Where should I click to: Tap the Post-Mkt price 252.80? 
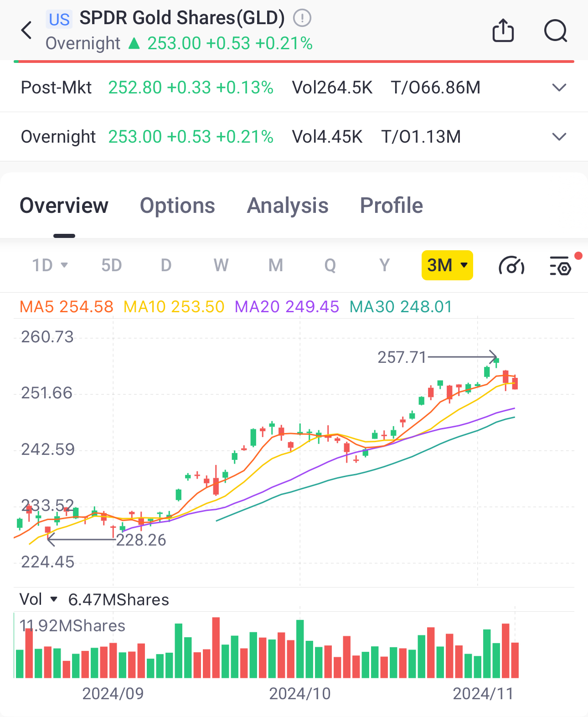tap(135, 88)
